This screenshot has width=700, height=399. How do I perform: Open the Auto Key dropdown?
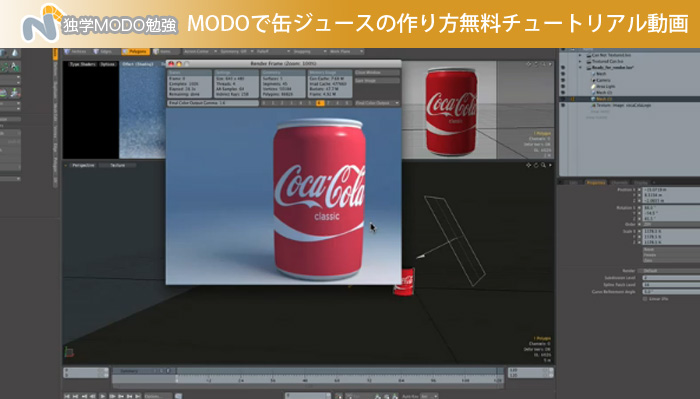click(x=430, y=396)
